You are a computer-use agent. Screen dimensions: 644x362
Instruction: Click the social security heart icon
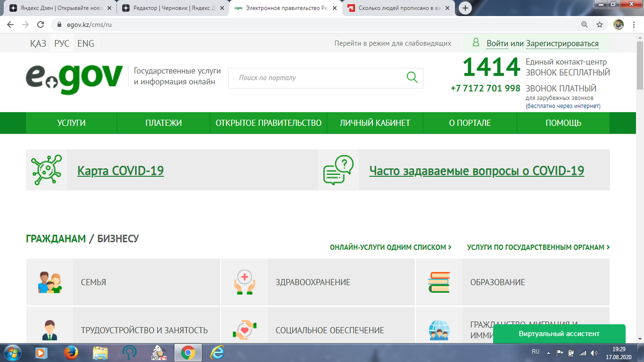coord(244,330)
